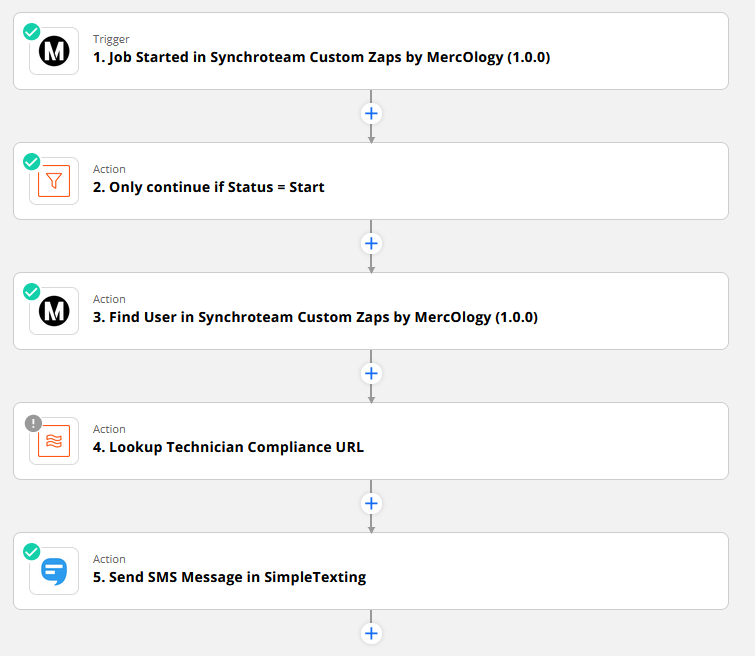Viewport: 755px width, 656px height.
Task: Click the gray warning badge on step 4
Action: pos(33,423)
